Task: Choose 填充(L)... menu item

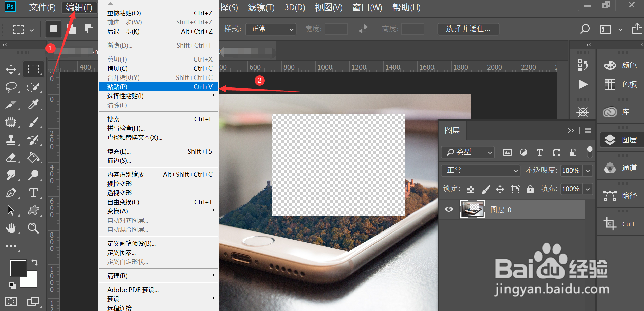Action: 159,151
